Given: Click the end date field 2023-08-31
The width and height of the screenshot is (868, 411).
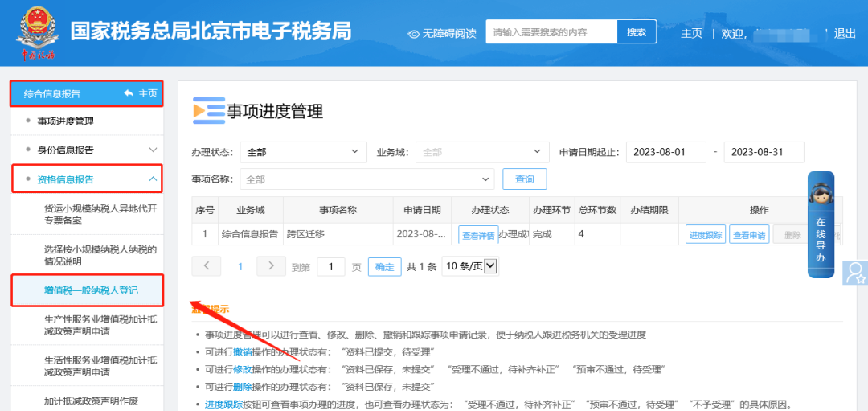Looking at the screenshot, I should click(764, 152).
